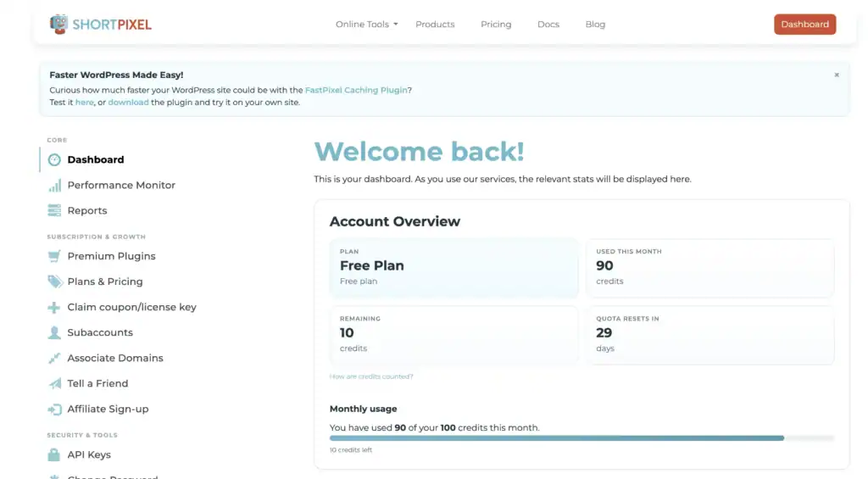Open the Reports sidebar item
The height and width of the screenshot is (479, 868).
click(87, 210)
